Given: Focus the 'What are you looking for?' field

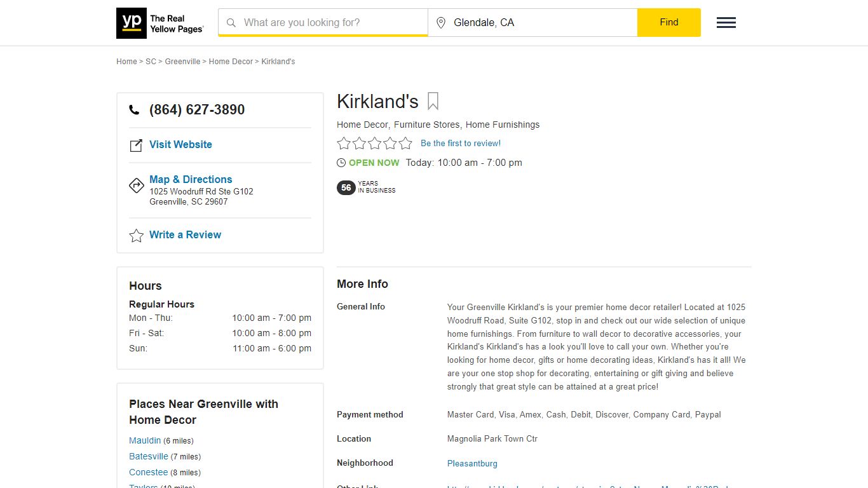Looking at the screenshot, I should pyautogui.click(x=323, y=23).
